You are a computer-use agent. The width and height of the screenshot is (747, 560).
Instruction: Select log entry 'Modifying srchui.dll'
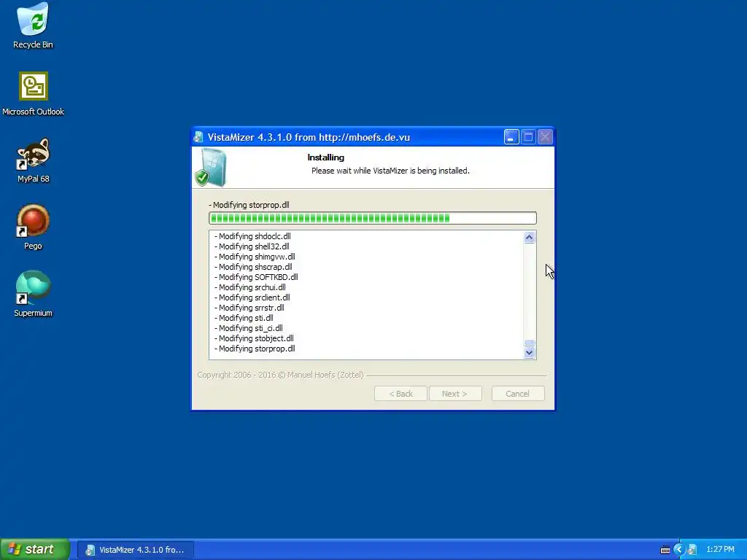249,287
